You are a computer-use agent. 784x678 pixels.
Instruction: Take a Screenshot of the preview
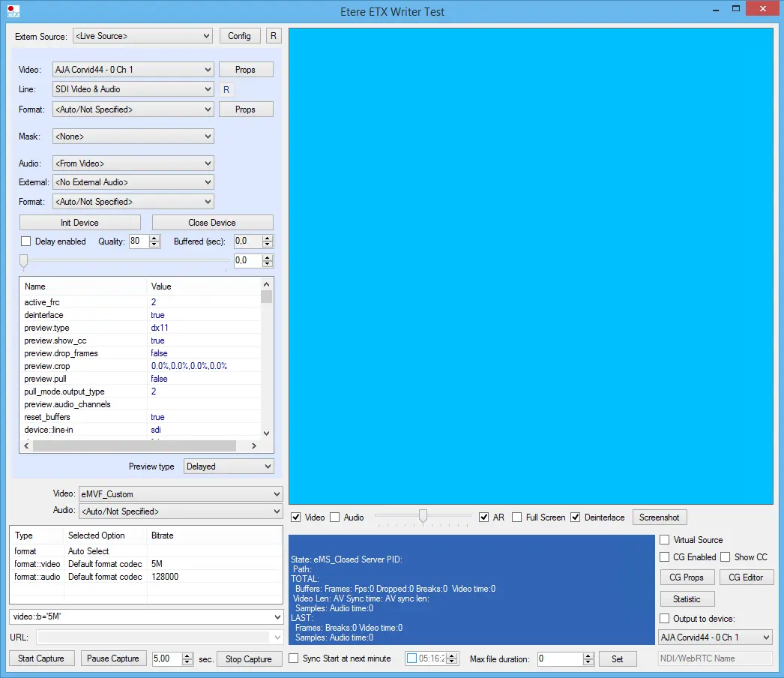click(x=659, y=517)
